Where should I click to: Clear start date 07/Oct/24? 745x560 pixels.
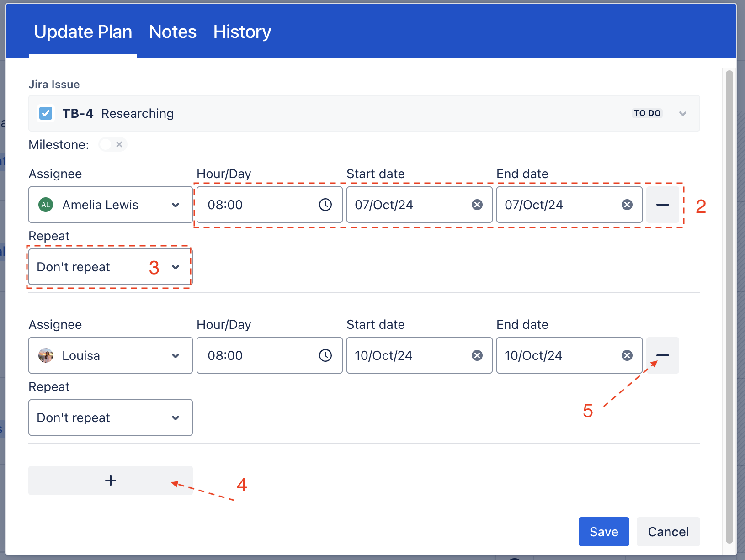point(477,205)
